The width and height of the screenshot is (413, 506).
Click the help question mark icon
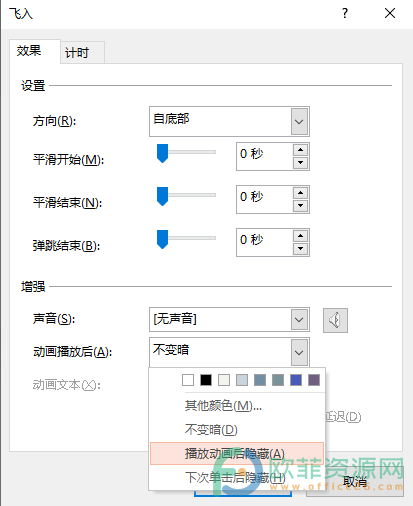tap(345, 13)
